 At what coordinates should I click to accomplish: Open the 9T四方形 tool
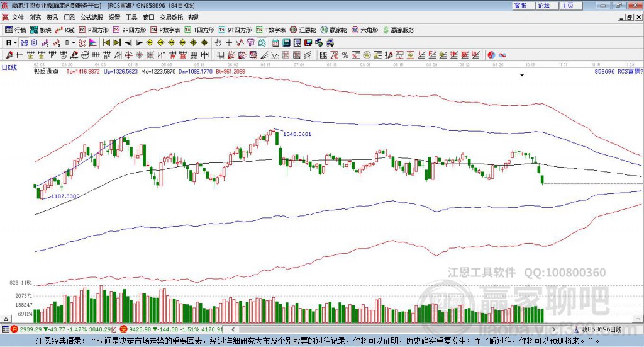coord(235,30)
